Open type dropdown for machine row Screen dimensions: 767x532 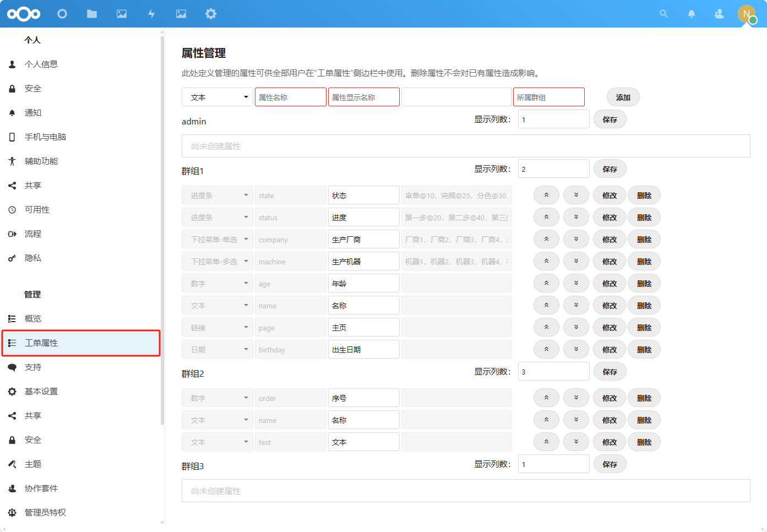217,261
